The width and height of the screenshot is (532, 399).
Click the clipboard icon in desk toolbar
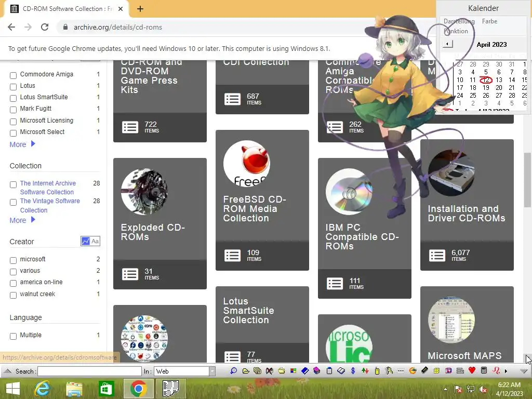(329, 371)
